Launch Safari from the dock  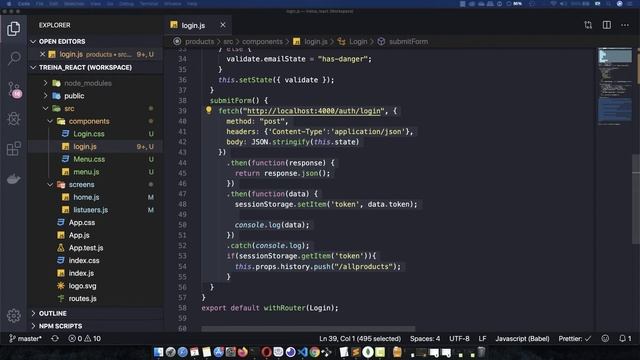click(182, 352)
